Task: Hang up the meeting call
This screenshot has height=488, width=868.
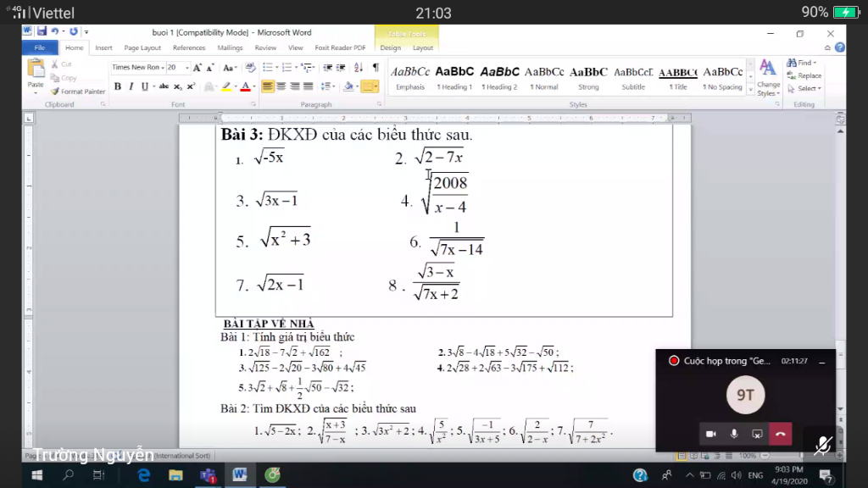Action: click(781, 435)
